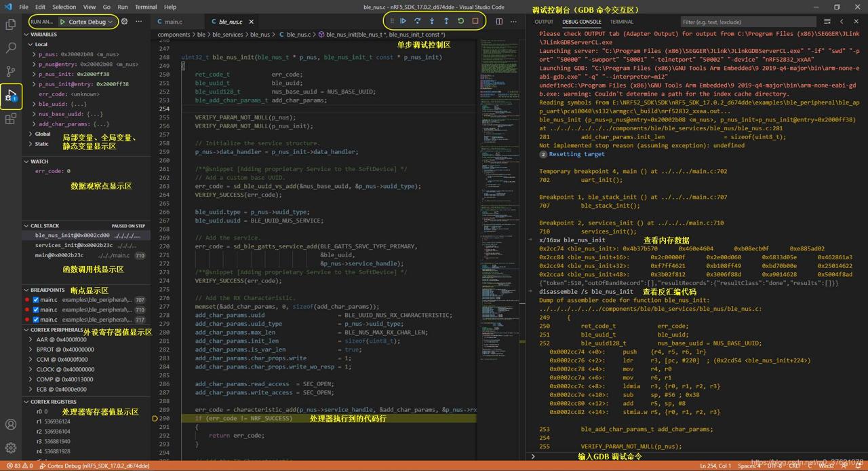
Task: Click Step Over in the debug toolbar
Action: (418, 21)
